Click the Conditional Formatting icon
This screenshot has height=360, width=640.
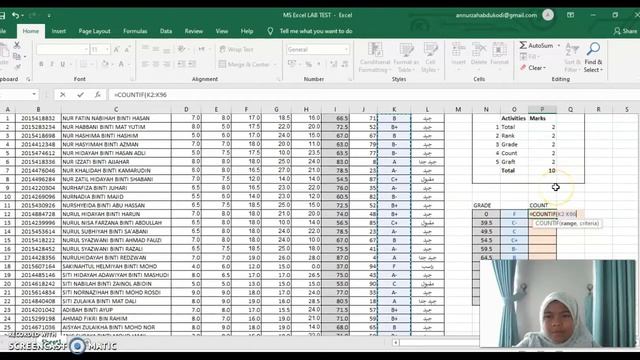coord(375,50)
